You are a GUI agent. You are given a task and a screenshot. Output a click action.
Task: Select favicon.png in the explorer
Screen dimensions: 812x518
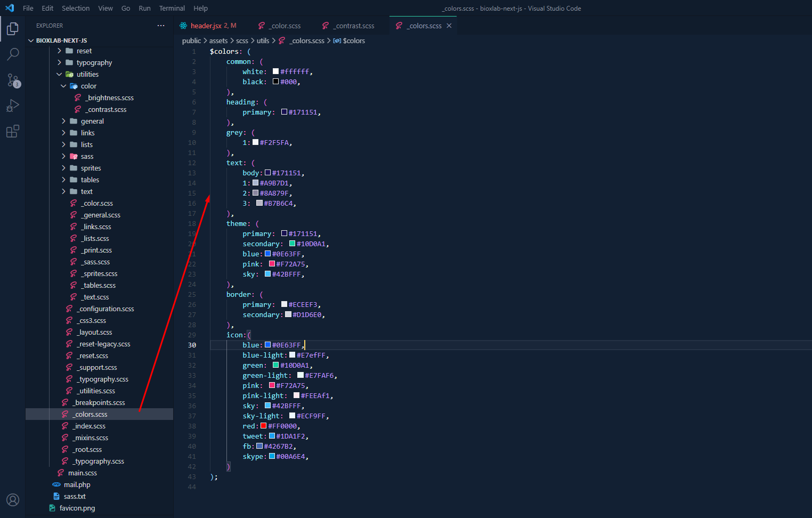77,508
